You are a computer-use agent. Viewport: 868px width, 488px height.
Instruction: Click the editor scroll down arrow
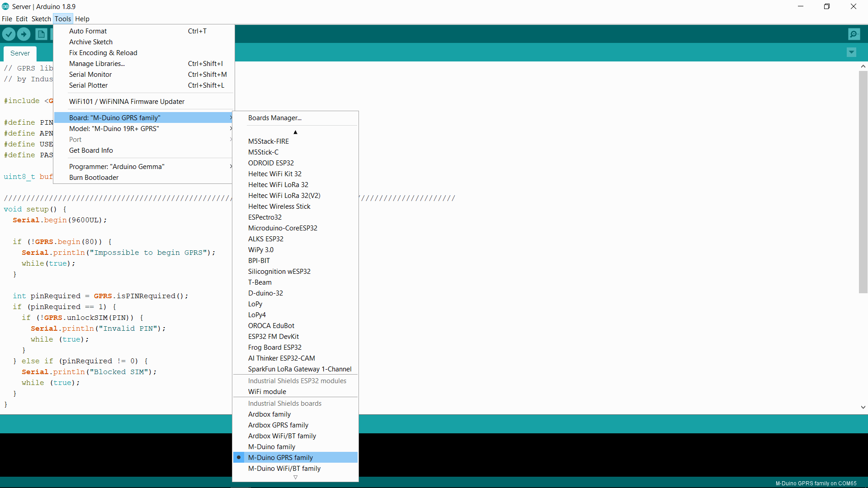[863, 407]
